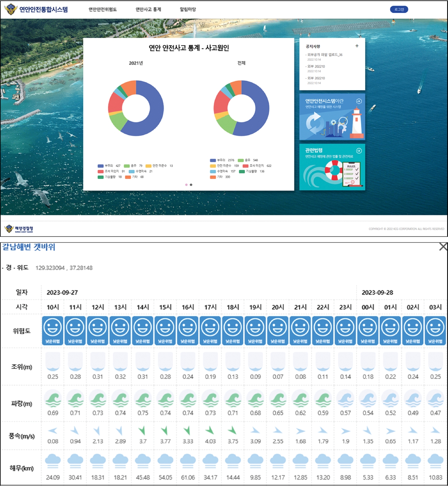Image resolution: width=448 pixels, height=486 pixels.
Task: Open notice 외부공개 파일 업로드_36
Action: 325,55
